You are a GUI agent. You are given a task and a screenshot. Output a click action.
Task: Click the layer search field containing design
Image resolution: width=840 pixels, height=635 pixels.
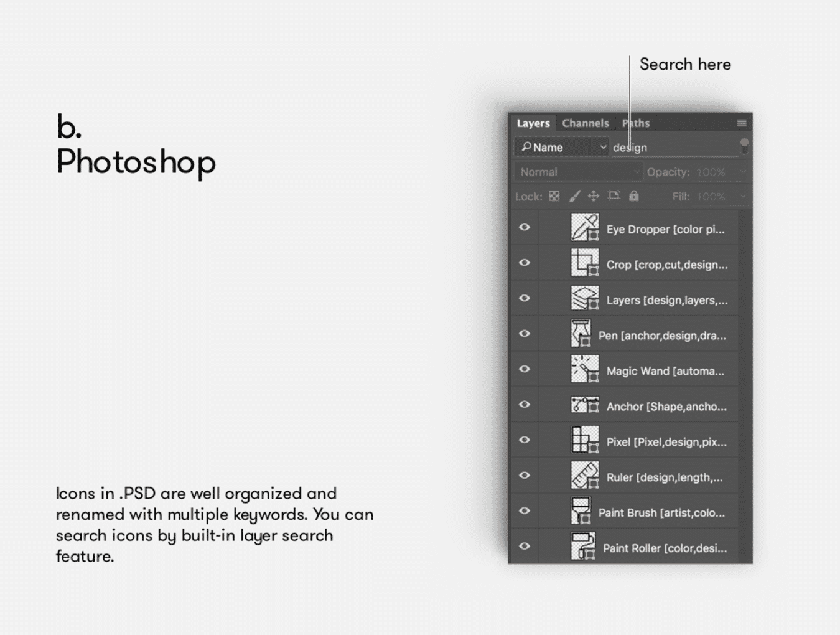672,148
